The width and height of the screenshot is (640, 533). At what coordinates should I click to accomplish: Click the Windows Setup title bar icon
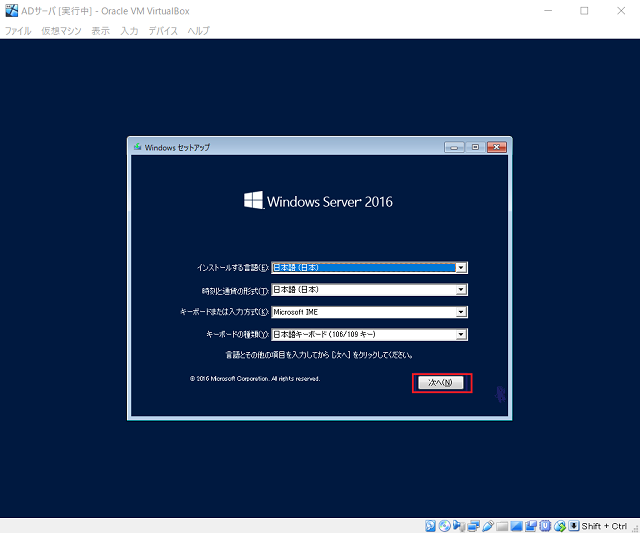click(x=138, y=147)
